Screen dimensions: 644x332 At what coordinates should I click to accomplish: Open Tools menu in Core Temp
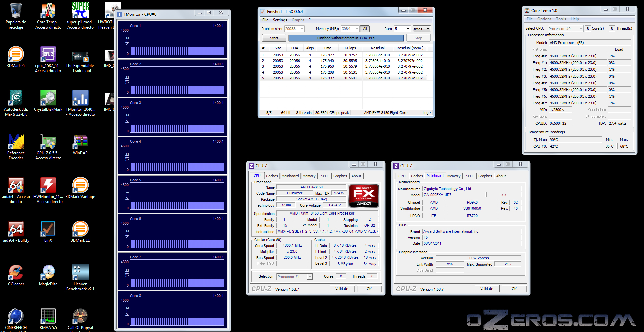[561, 19]
